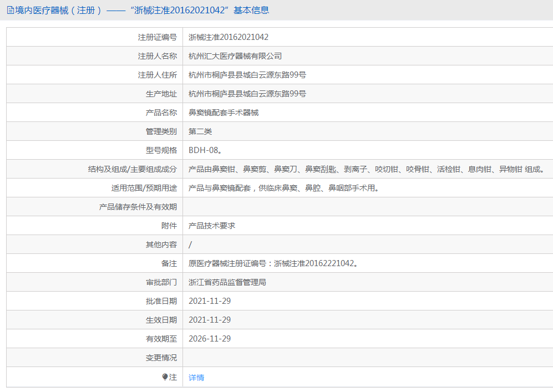Click the 附件 row label
Image resolution: width=553 pixels, height=392 pixels.
tap(169, 226)
